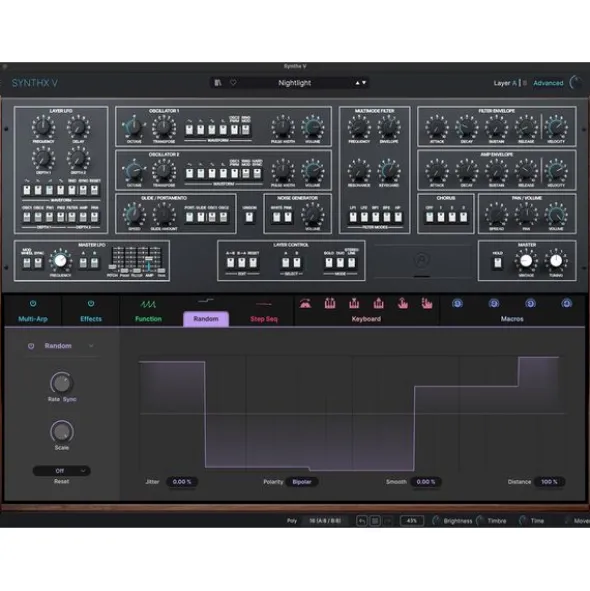The width and height of the screenshot is (590, 591).
Task: Select the third pink Keyboard modulation icon
Action: (x=354, y=303)
